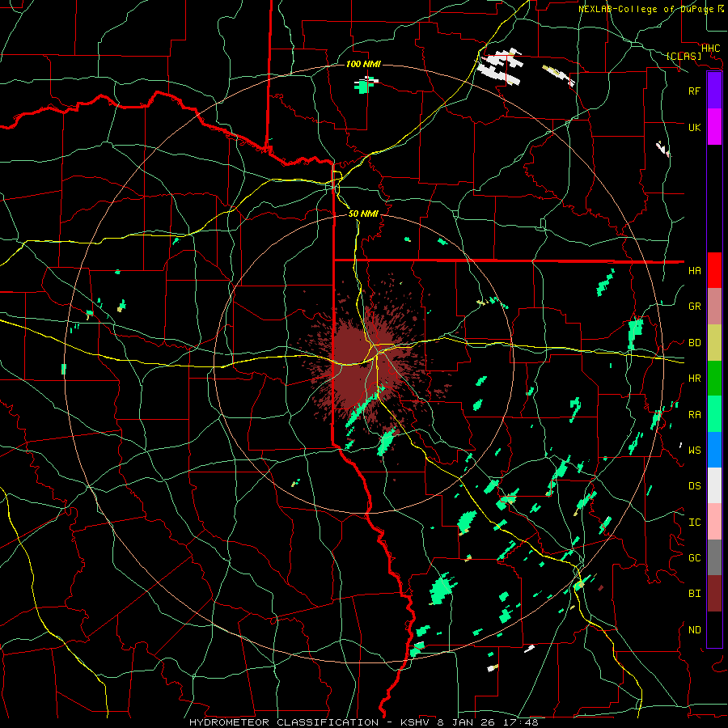Click the GR salmon legend swatch

click(714, 307)
